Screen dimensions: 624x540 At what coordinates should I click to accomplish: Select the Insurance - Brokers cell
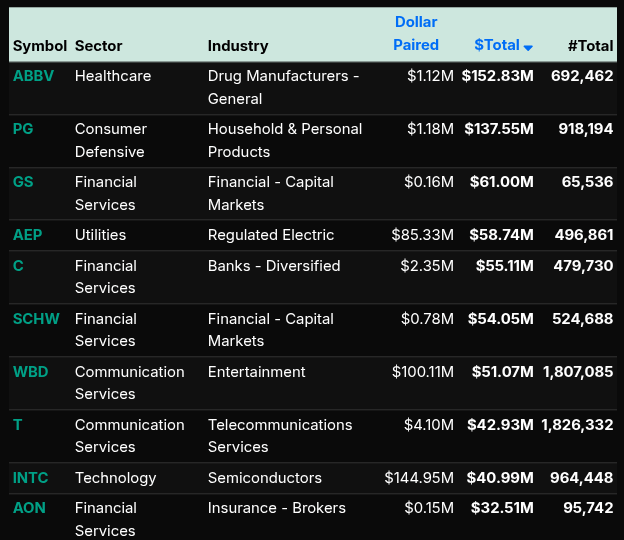pyautogui.click(x=277, y=508)
